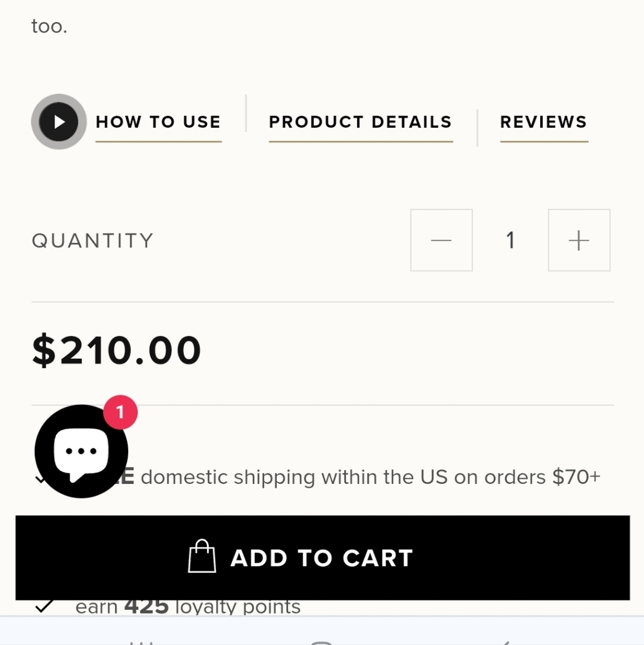Jump to the REVIEWS section
Screen dimensions: 644x645
543,122
